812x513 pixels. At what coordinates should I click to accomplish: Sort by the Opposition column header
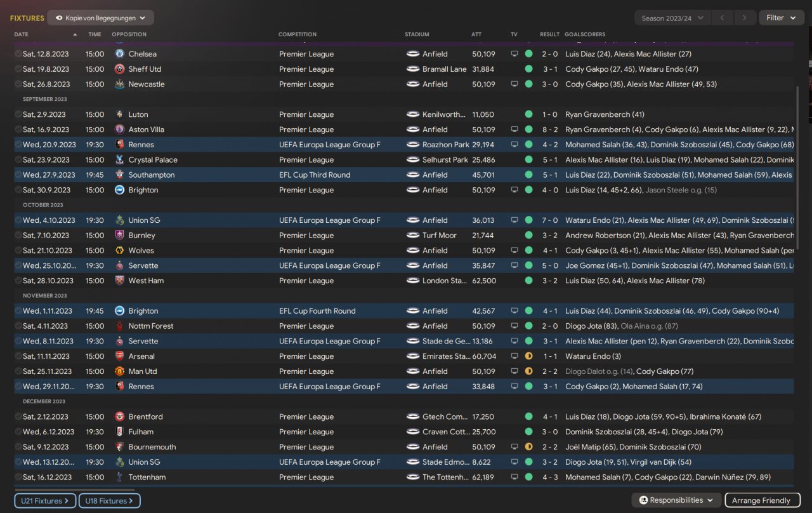(x=129, y=34)
